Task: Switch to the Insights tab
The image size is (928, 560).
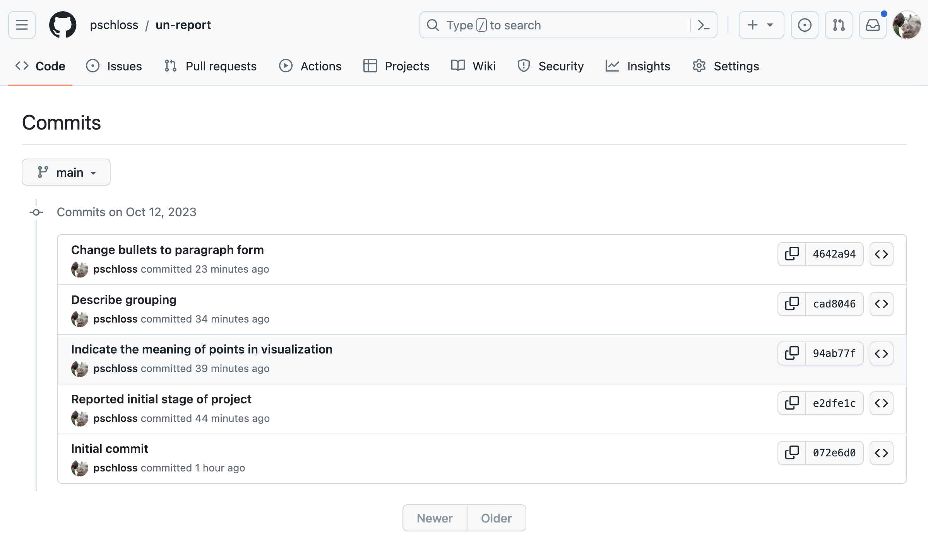Action: (x=638, y=66)
